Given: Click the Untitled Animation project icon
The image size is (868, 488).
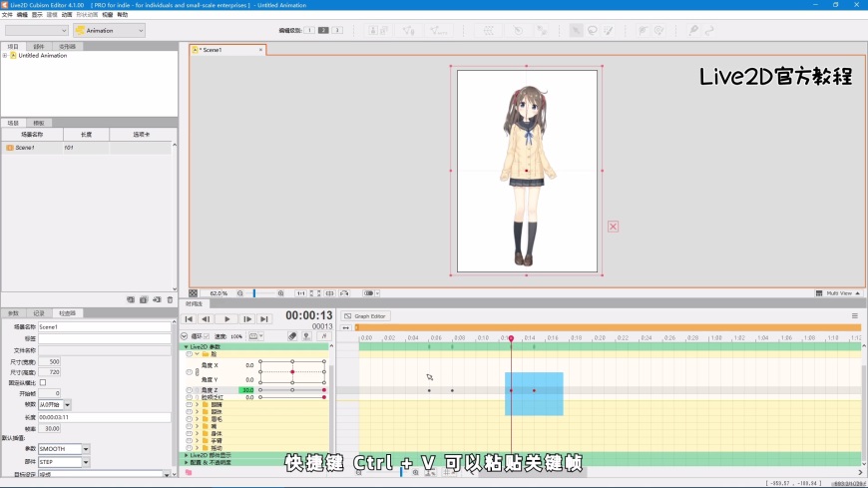Looking at the screenshot, I should (13, 56).
